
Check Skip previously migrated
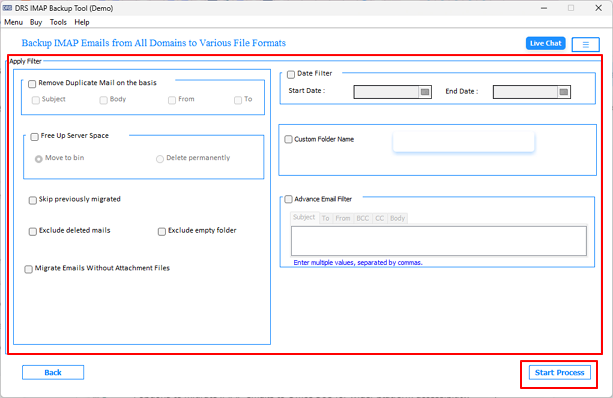[x=32, y=200]
